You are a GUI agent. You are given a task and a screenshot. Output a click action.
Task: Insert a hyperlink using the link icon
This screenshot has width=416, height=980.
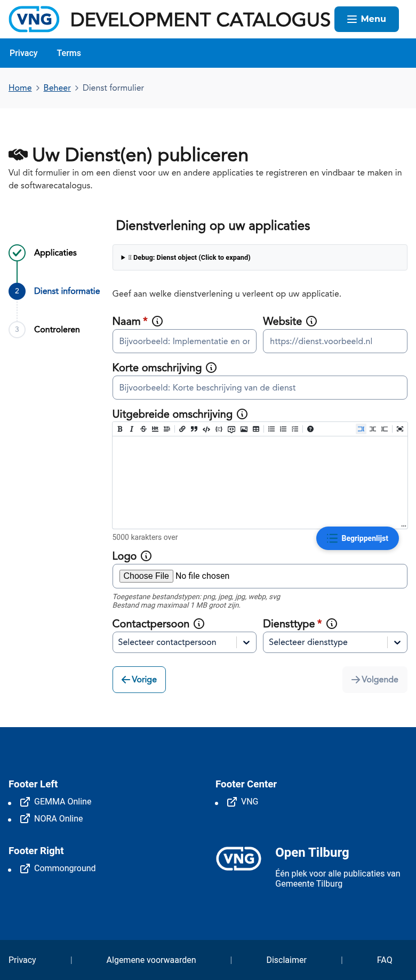coord(182,429)
